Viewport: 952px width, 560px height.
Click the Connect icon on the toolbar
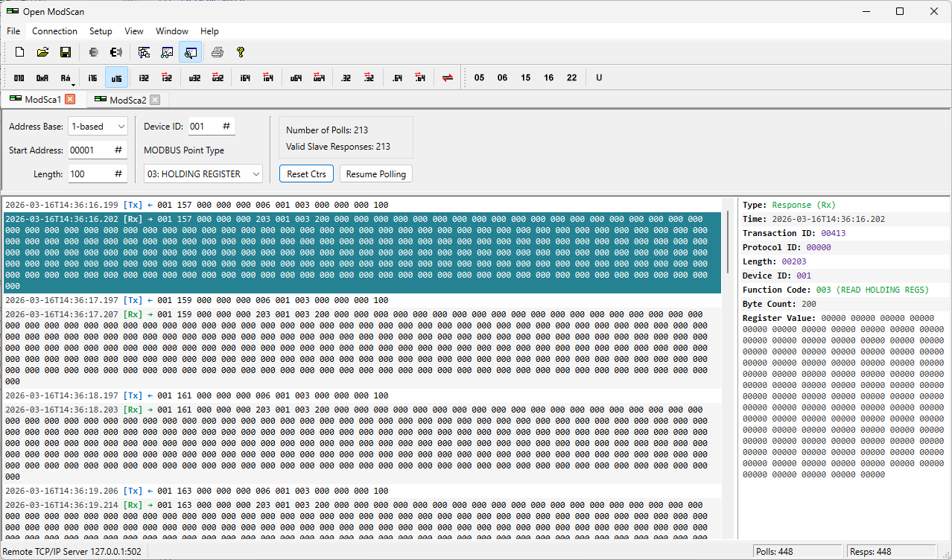93,52
